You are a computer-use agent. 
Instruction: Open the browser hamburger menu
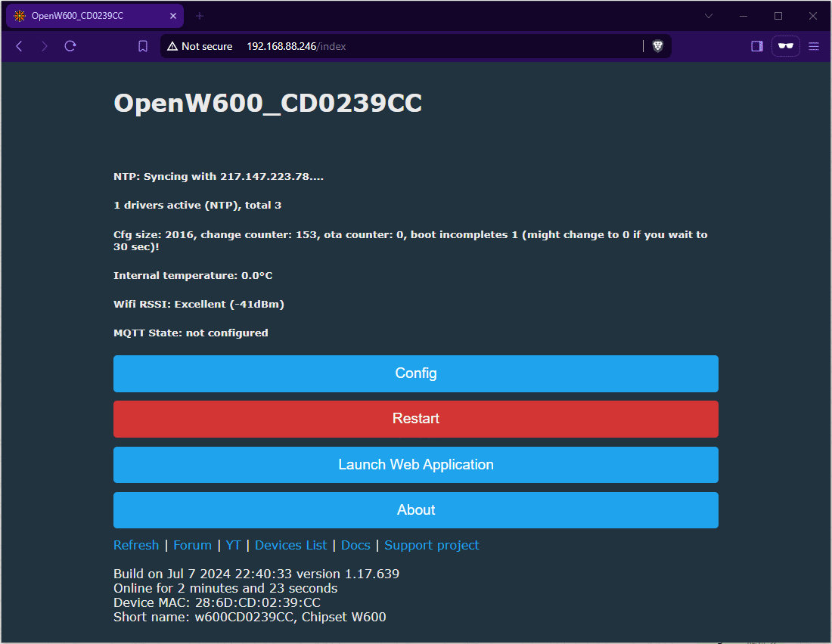pos(813,46)
